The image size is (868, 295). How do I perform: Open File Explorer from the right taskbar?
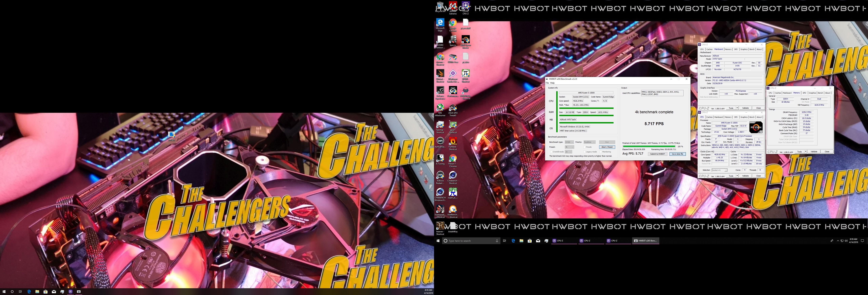click(521, 241)
